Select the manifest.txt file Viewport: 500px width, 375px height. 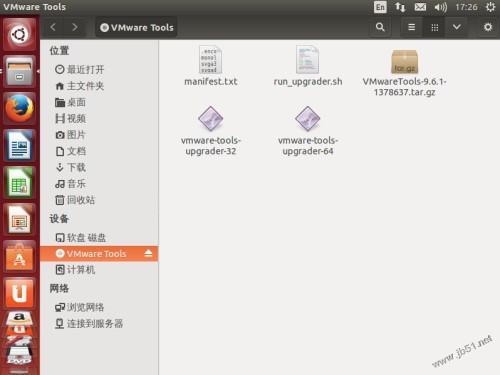[210, 66]
